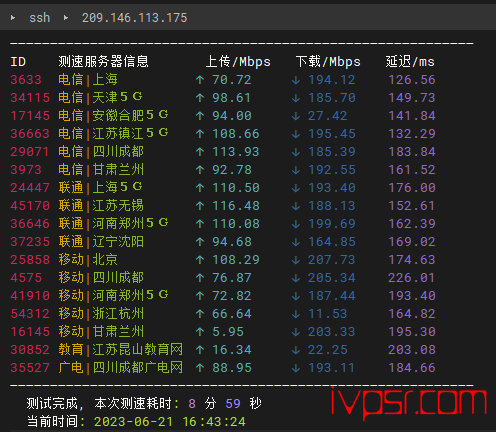Screen dimensions: 496x432
Task: Click download arrow beside 194.12
Action: click(296, 80)
